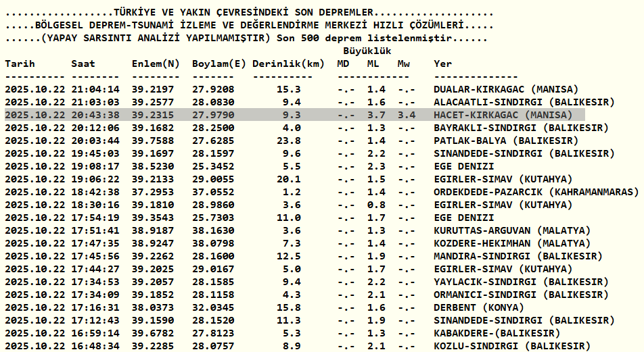The height and width of the screenshot is (352, 644).
Task: Click the Tarih column header
Action: (x=20, y=64)
